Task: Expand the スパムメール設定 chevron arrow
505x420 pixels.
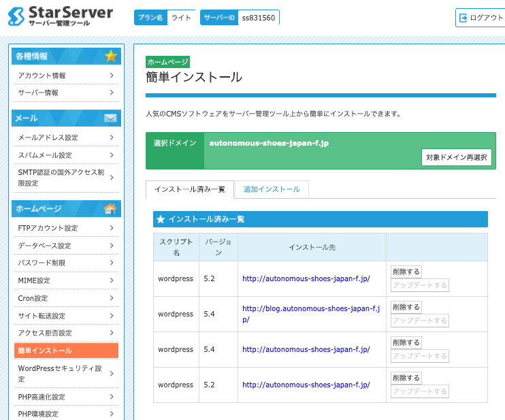Action: click(111, 155)
